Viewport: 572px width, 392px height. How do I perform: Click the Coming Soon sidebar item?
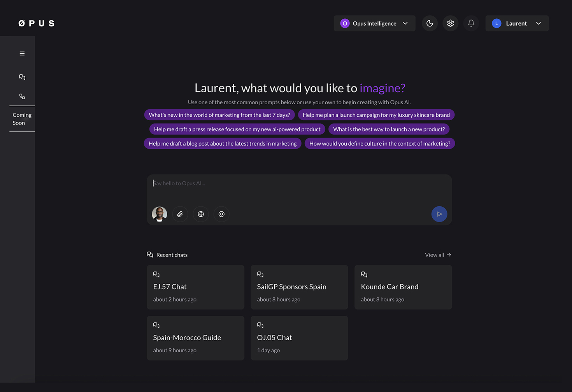tap(22, 119)
